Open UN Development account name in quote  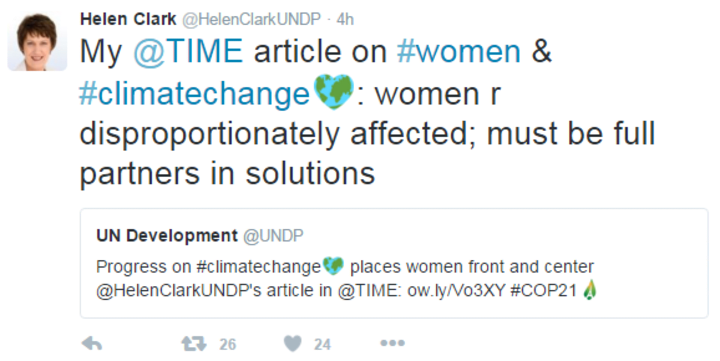pos(167,236)
